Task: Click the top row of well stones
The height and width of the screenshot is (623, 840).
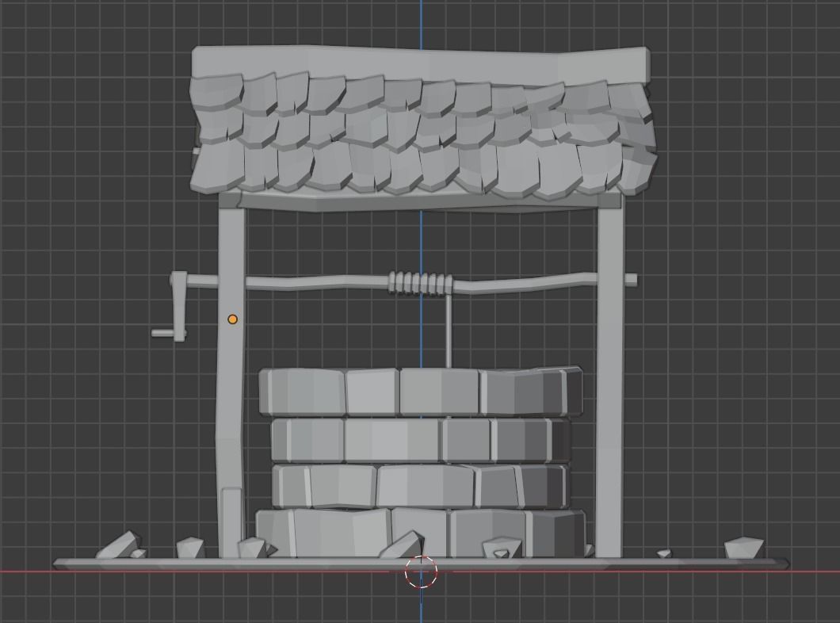Action: point(421,392)
